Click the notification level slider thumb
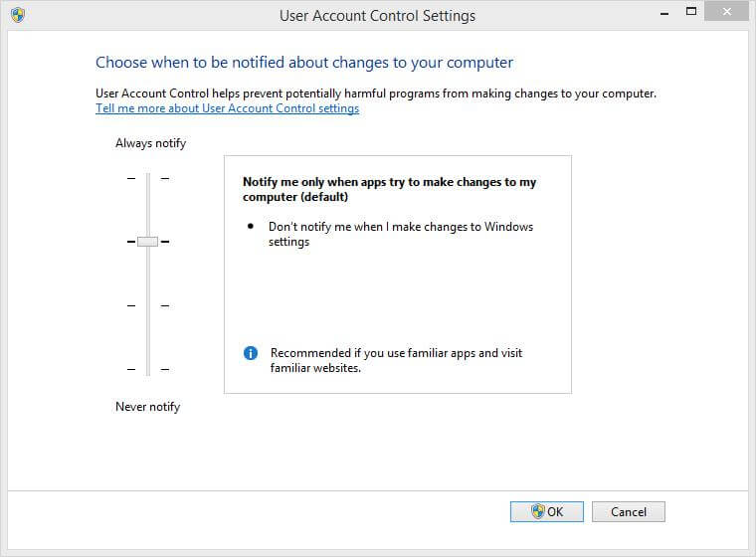Screen dimensions: 756x557 coord(147,242)
